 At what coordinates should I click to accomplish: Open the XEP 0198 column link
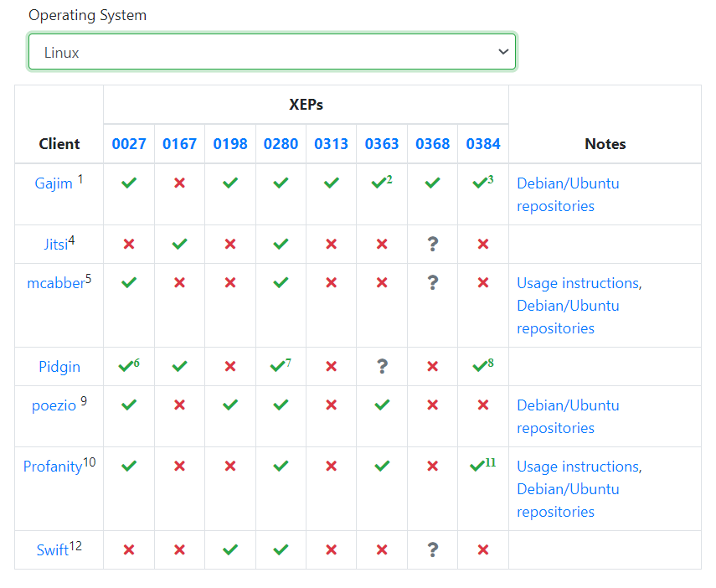230,144
